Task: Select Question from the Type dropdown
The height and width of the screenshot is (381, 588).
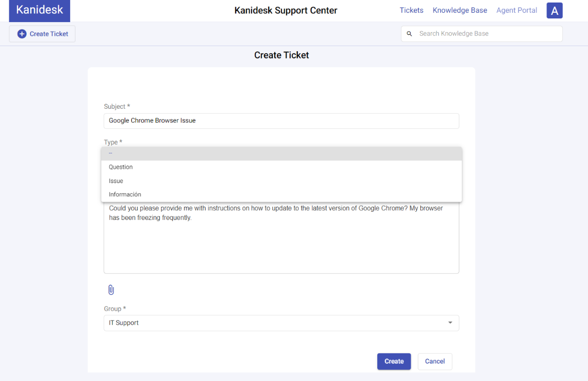Action: pyautogui.click(x=120, y=167)
